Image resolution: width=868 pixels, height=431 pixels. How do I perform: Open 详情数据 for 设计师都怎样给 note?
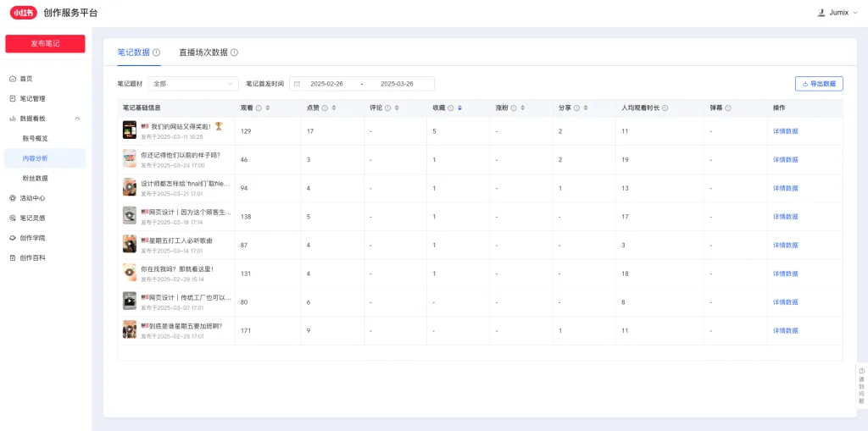coord(786,188)
